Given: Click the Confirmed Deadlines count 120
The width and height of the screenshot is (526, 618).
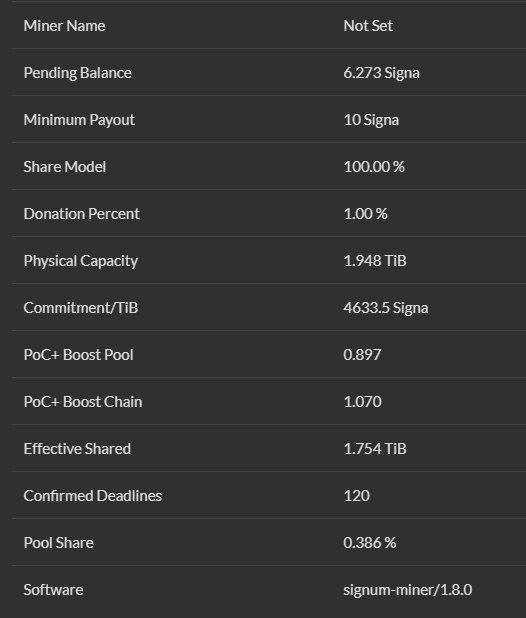Looking at the screenshot, I should (357, 496).
